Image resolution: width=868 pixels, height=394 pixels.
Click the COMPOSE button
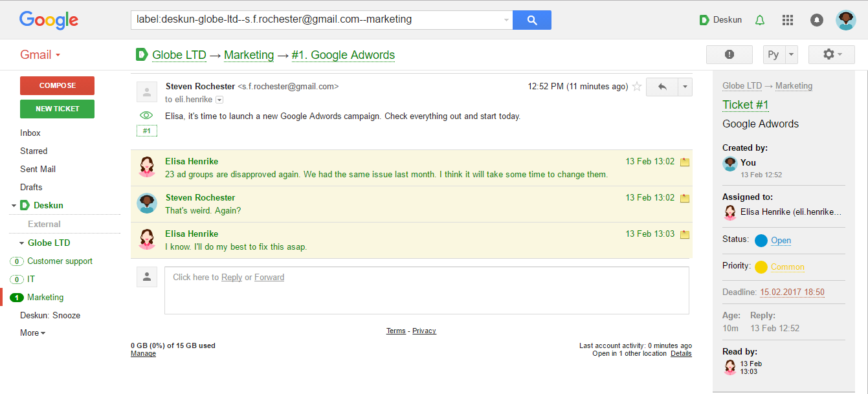click(x=57, y=85)
